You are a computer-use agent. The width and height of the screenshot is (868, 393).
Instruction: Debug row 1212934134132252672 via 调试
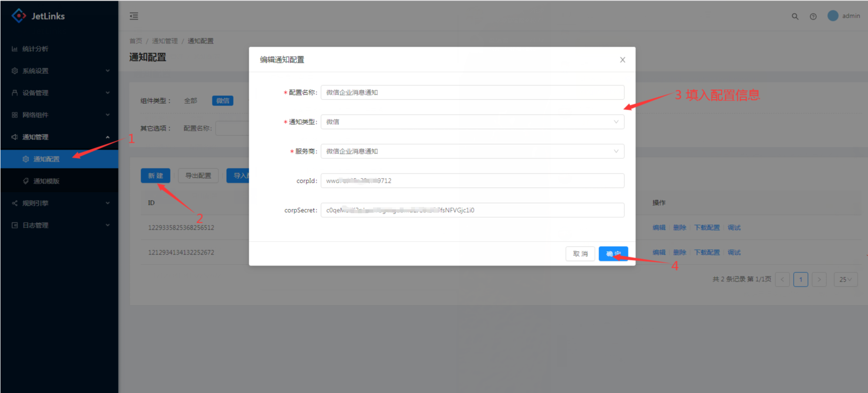734,252
